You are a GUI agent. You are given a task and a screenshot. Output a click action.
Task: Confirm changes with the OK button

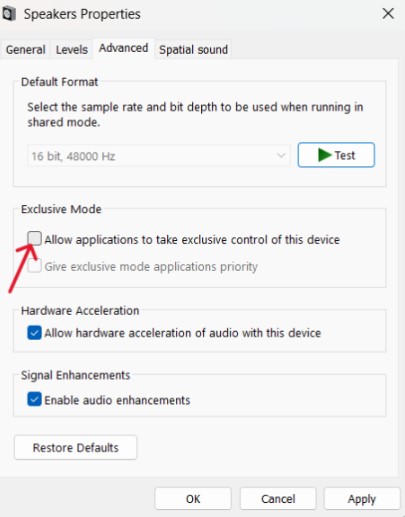pos(193,499)
